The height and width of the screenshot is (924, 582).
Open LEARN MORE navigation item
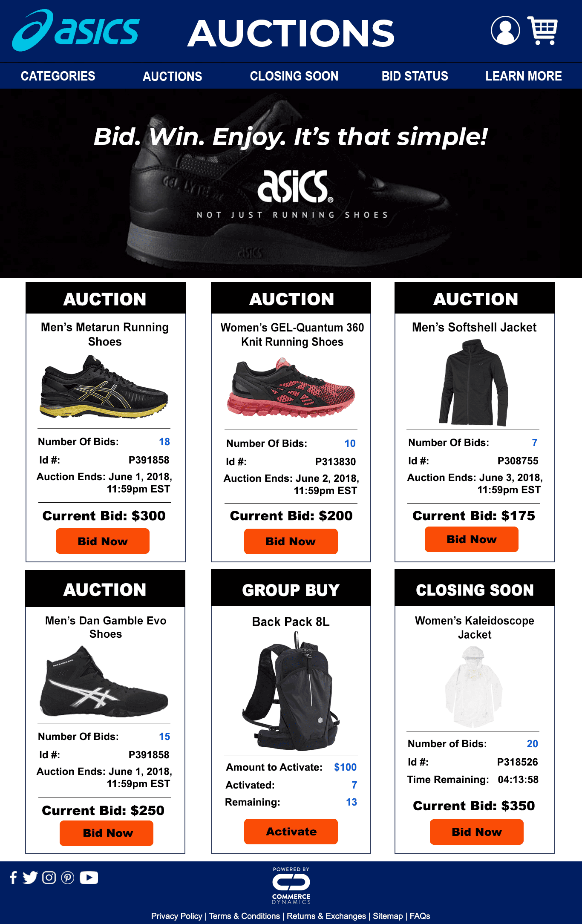pos(523,76)
